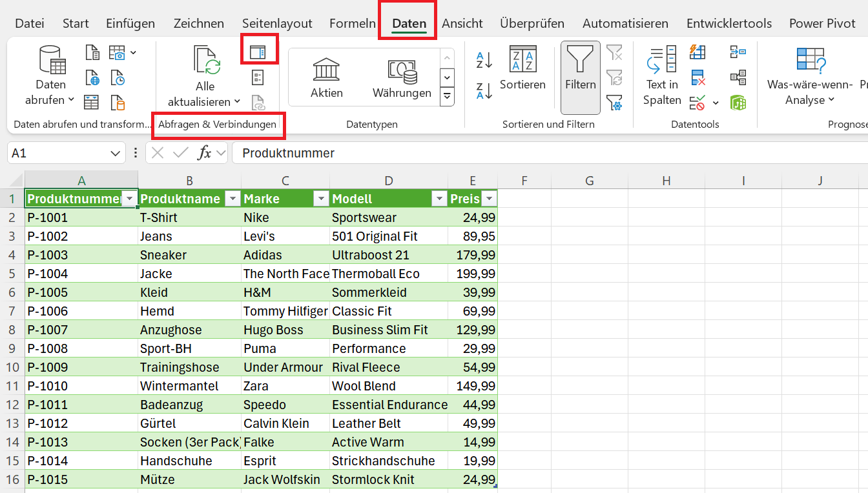Select cell P-1010

click(x=81, y=386)
